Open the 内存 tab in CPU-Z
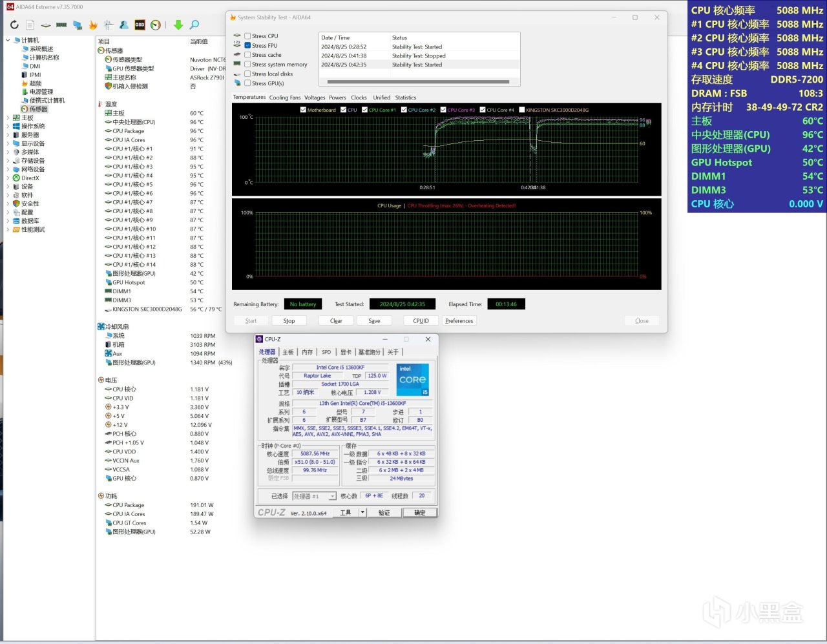This screenshot has height=644, width=827. point(307,352)
